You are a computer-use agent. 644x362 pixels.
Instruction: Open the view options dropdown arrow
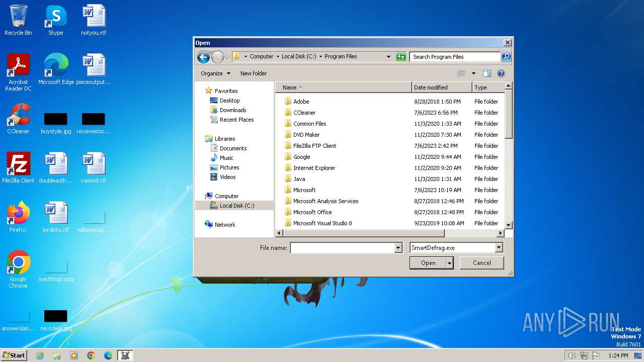[473, 73]
